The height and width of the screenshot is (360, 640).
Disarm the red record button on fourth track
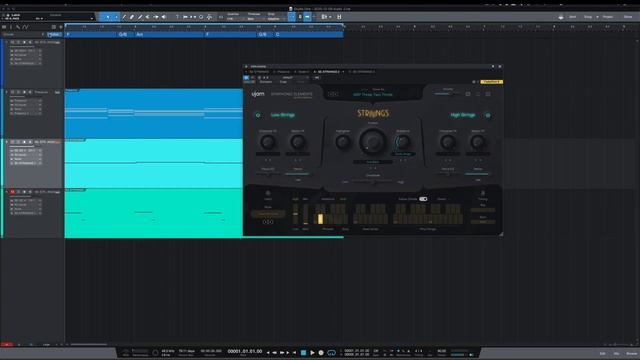point(13,192)
